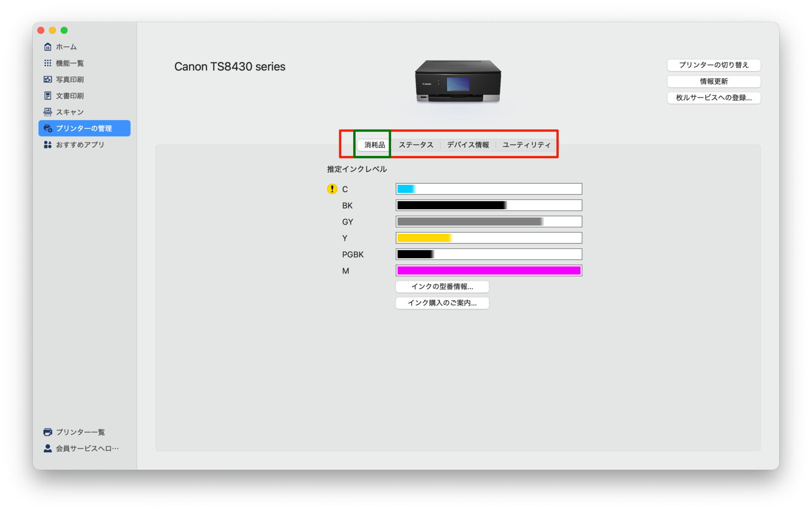
Task: Click the 情報更新 button
Action: click(713, 81)
